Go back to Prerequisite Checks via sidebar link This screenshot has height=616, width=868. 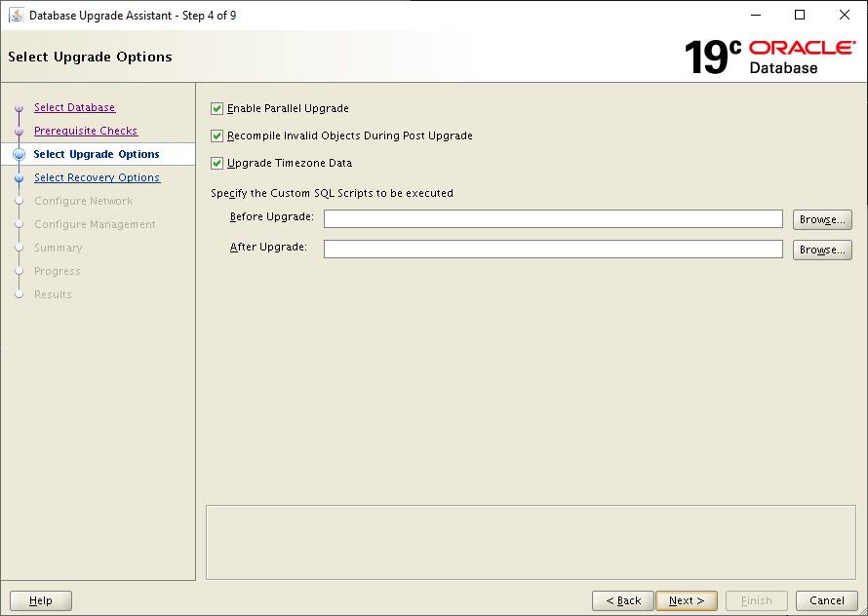click(85, 131)
